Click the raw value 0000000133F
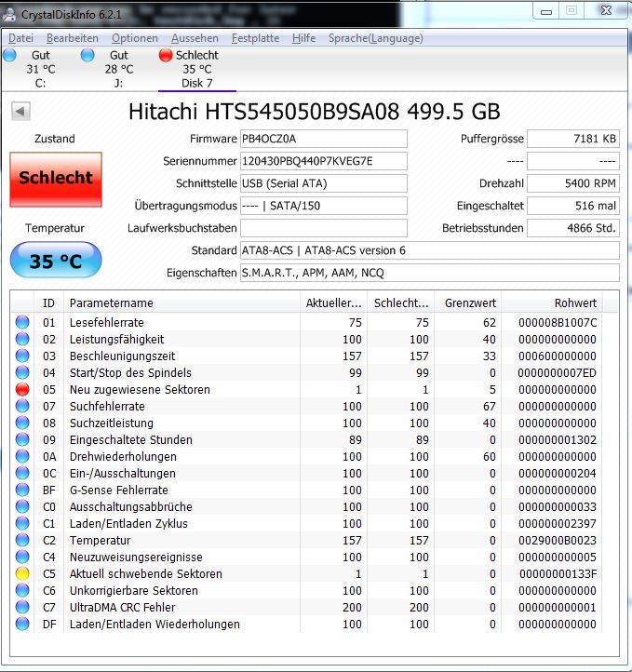Screen dimensions: 632x672 (558, 574)
